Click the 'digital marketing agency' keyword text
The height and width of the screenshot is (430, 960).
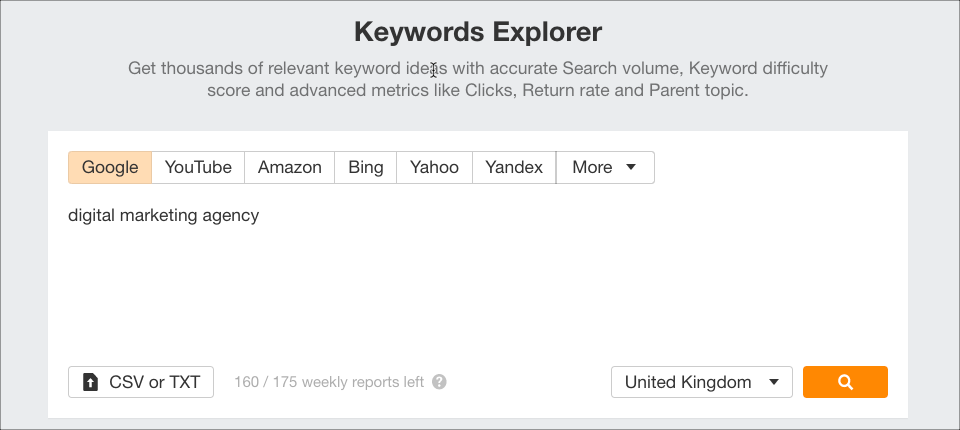(164, 215)
